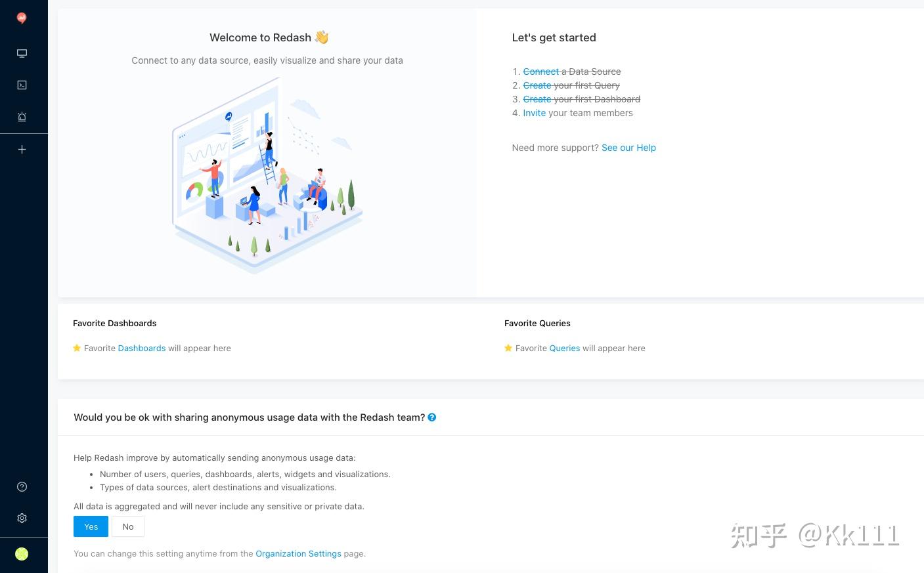
Task: Click the Welcome to Redash illustration
Action: click(267, 175)
